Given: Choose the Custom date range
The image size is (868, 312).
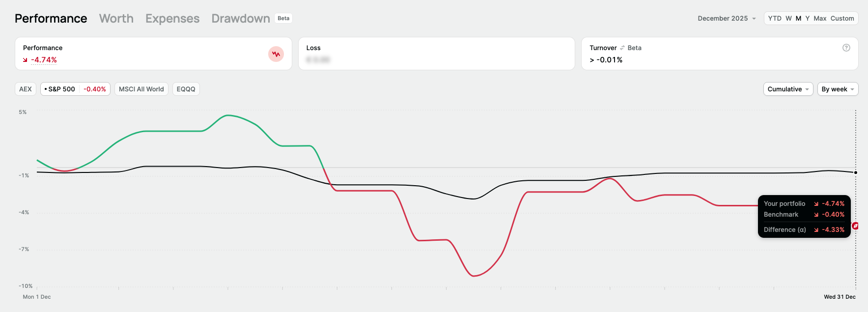Looking at the screenshot, I should pyautogui.click(x=842, y=18).
